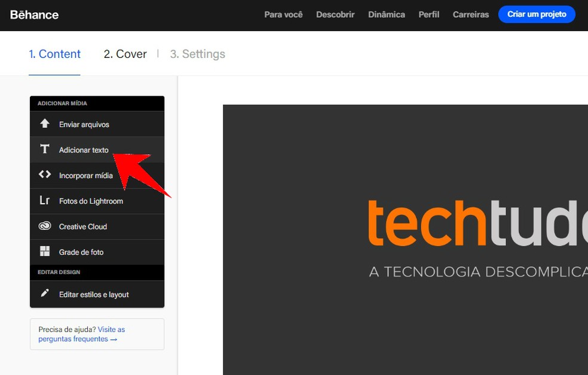588x375 pixels.
Task: Open Incorporar mídia via the code icon
Action: tap(45, 175)
